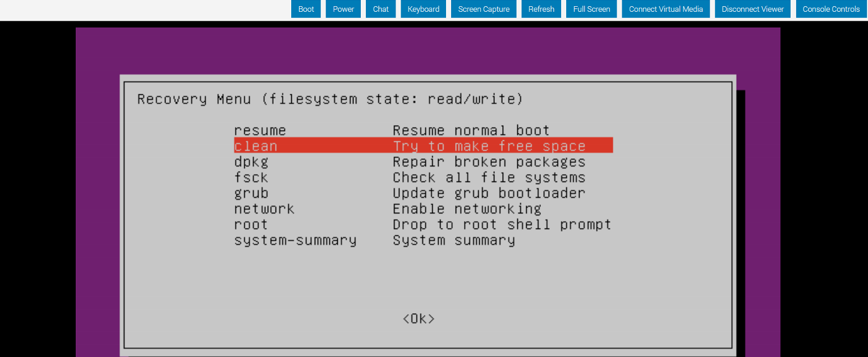Click 'Try to make free space' text
Image resolution: width=868 pixels, height=357 pixels.
[x=489, y=146]
